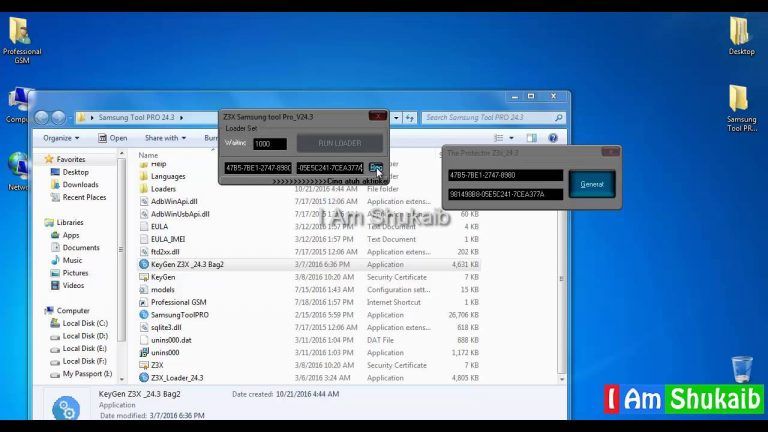Open the Desktop folder icon on desktop

tap(741, 36)
